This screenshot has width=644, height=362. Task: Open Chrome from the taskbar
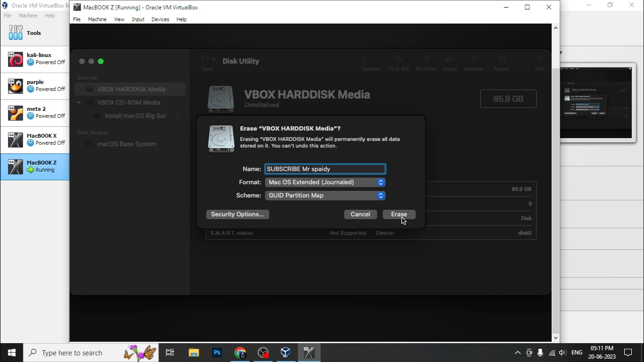pos(240,353)
